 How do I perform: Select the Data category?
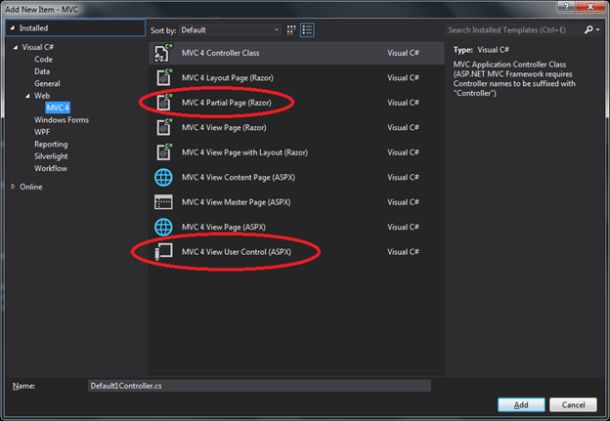pos(42,72)
